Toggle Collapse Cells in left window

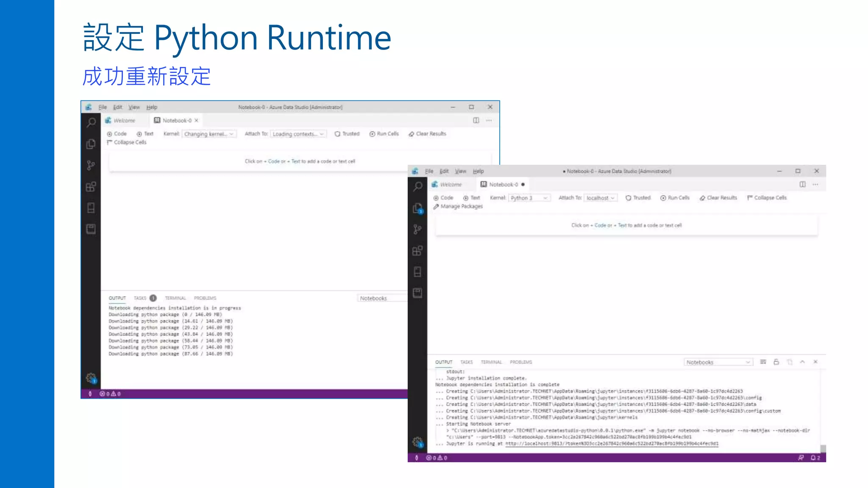point(126,142)
